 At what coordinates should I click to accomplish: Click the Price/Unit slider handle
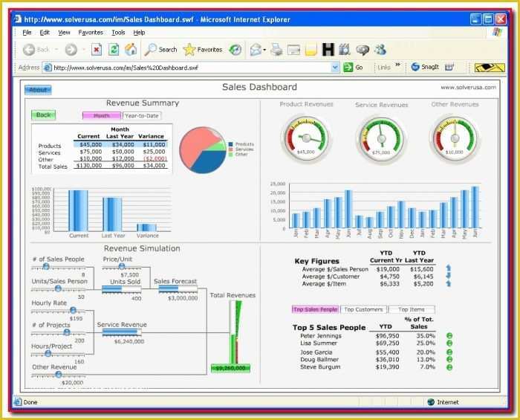122,266
